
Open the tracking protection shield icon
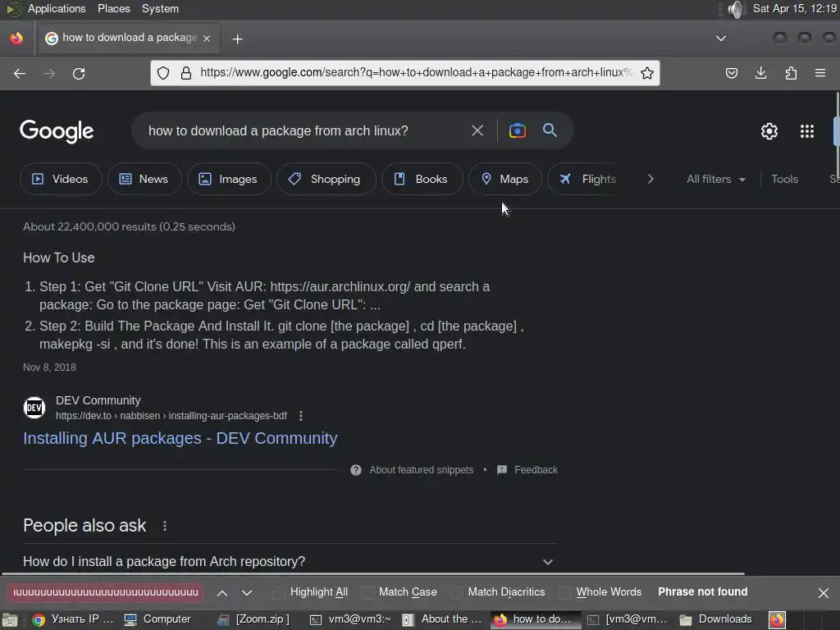pos(163,73)
